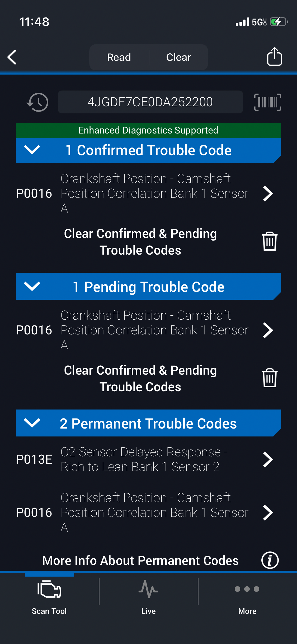Screen dimensions: 297x644
Task: Collapse the Permanent Trouble Codes section
Action: coord(32,423)
